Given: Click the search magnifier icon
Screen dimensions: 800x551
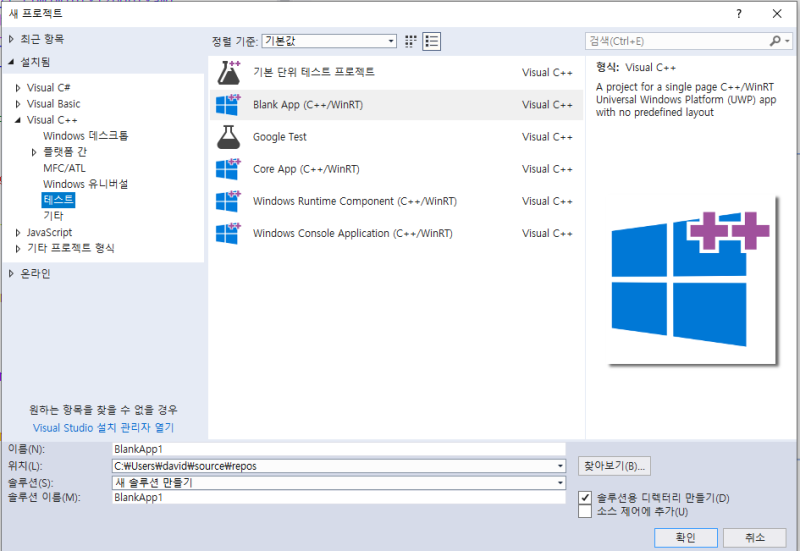Looking at the screenshot, I should pyautogui.click(x=775, y=41).
